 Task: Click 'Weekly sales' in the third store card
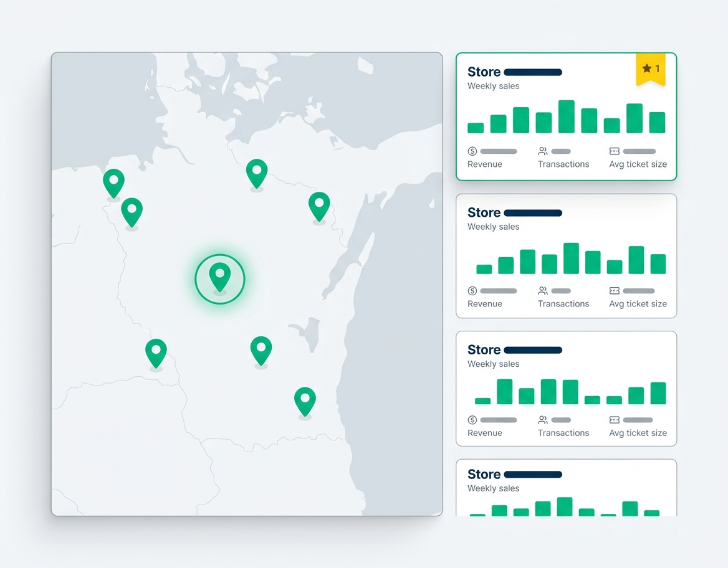[493, 364]
